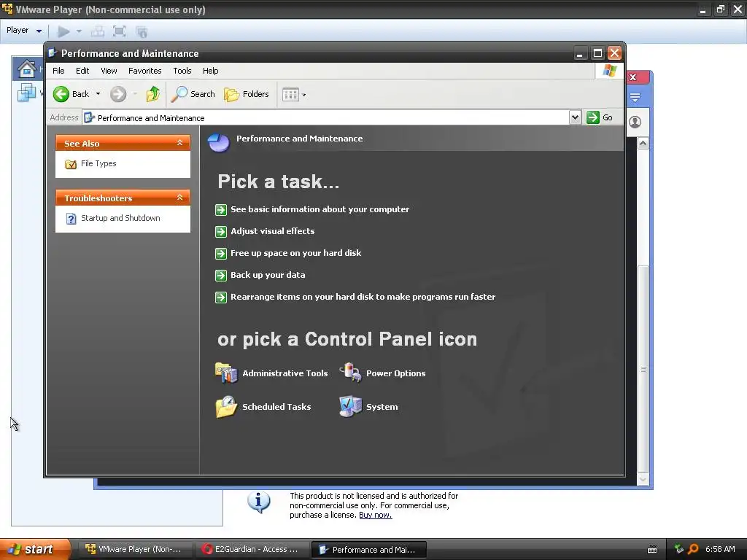Click filter lines icon in back window

click(x=635, y=98)
